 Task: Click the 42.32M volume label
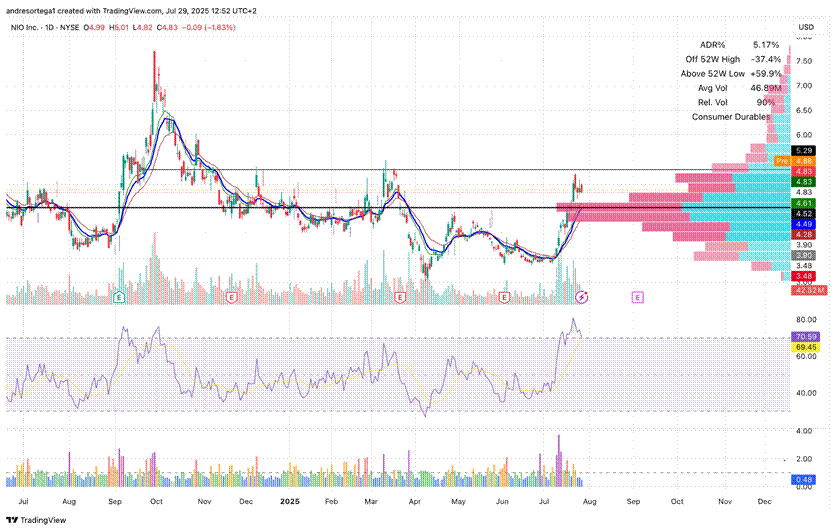809,290
